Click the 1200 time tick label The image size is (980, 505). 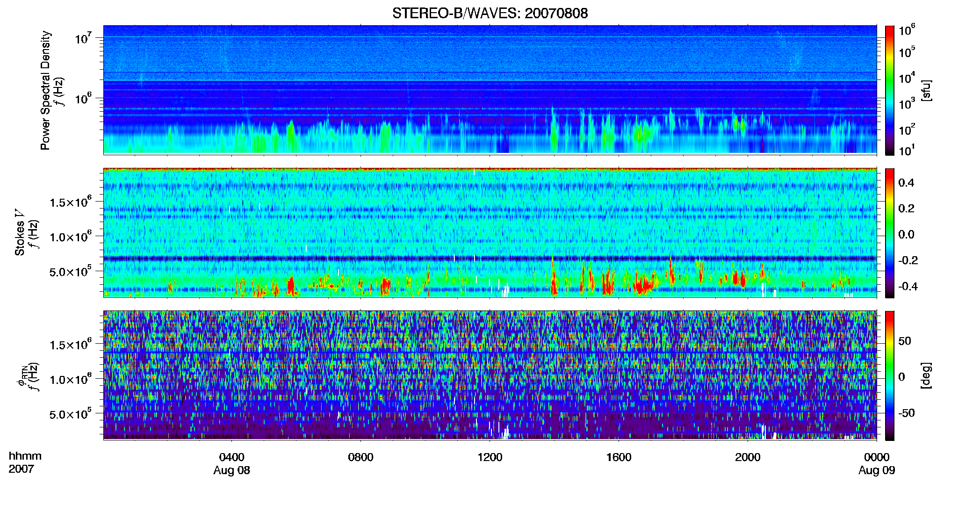tap(490, 457)
